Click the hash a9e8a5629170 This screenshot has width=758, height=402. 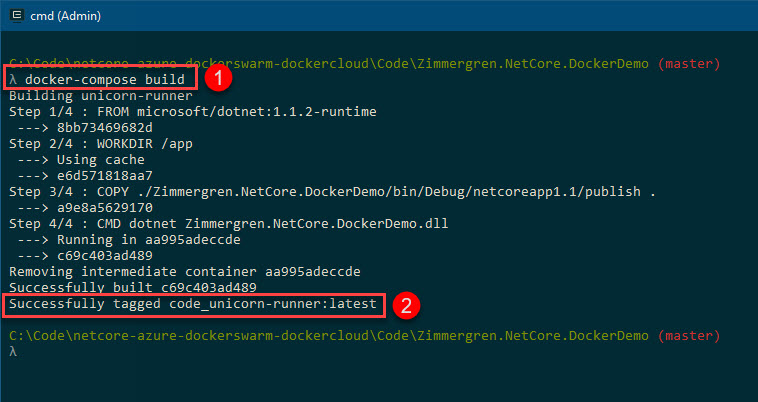tap(104, 207)
